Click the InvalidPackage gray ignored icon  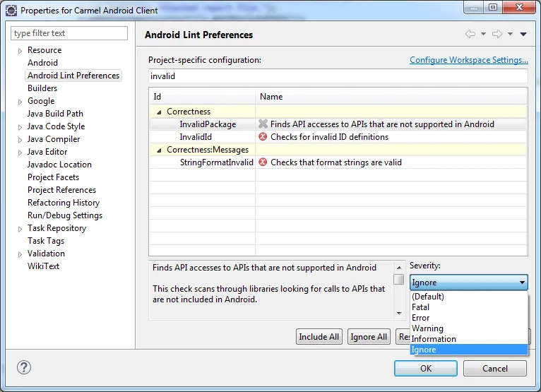click(x=263, y=124)
